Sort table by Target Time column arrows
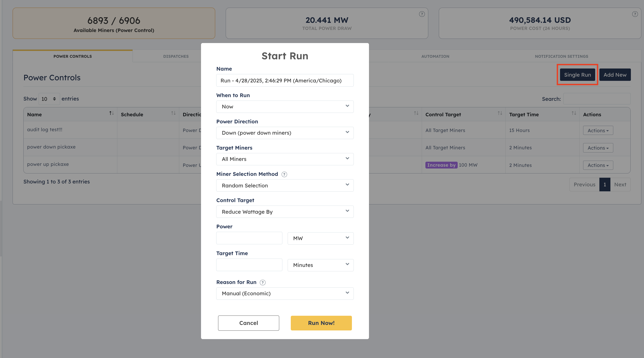 pyautogui.click(x=574, y=113)
